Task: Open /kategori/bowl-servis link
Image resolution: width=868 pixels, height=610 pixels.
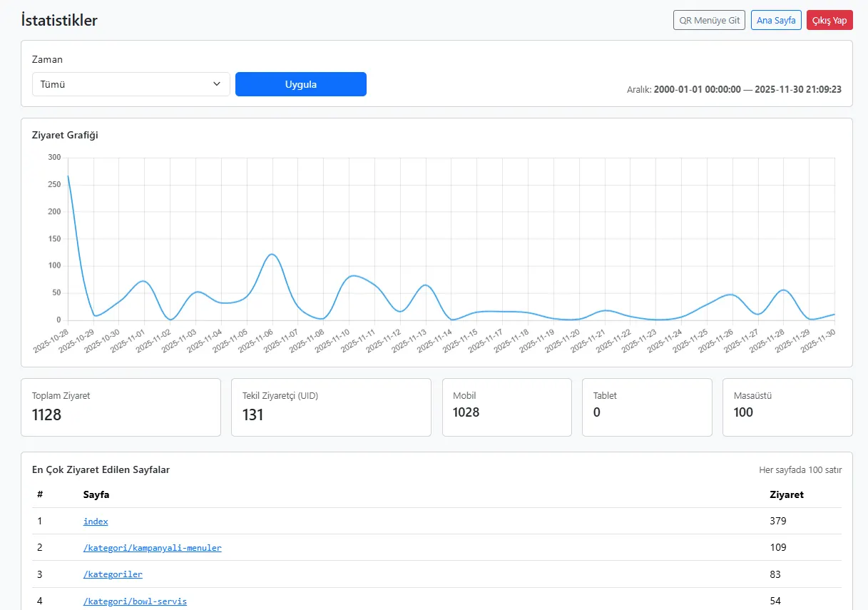Action: pyautogui.click(x=135, y=601)
